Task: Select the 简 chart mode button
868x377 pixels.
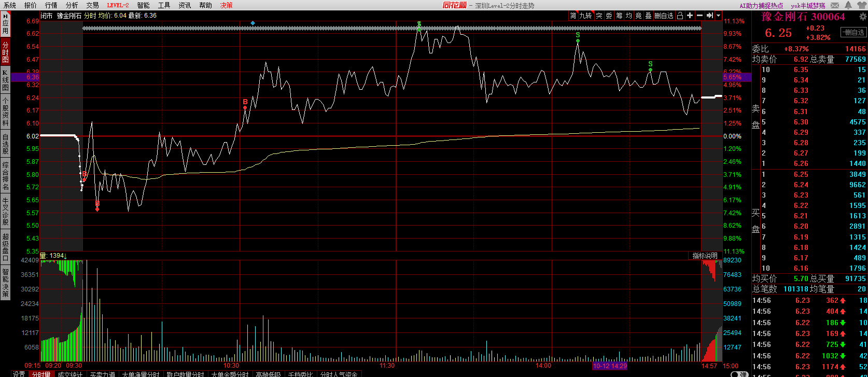Action: click(x=573, y=16)
